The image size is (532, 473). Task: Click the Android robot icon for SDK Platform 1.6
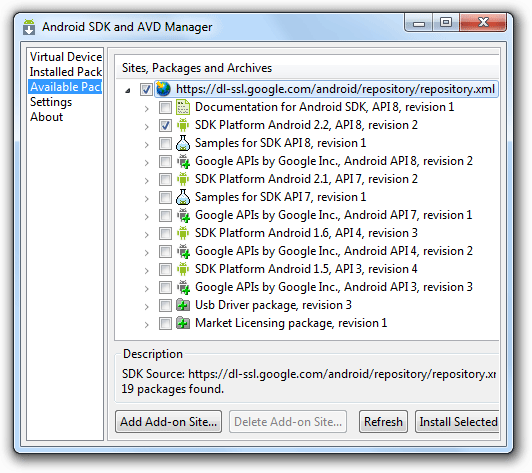coord(183,233)
